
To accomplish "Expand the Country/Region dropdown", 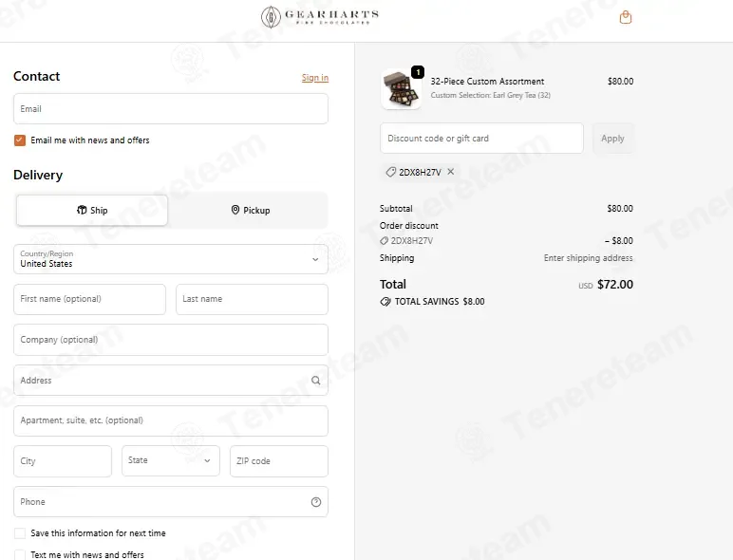I will (171, 259).
